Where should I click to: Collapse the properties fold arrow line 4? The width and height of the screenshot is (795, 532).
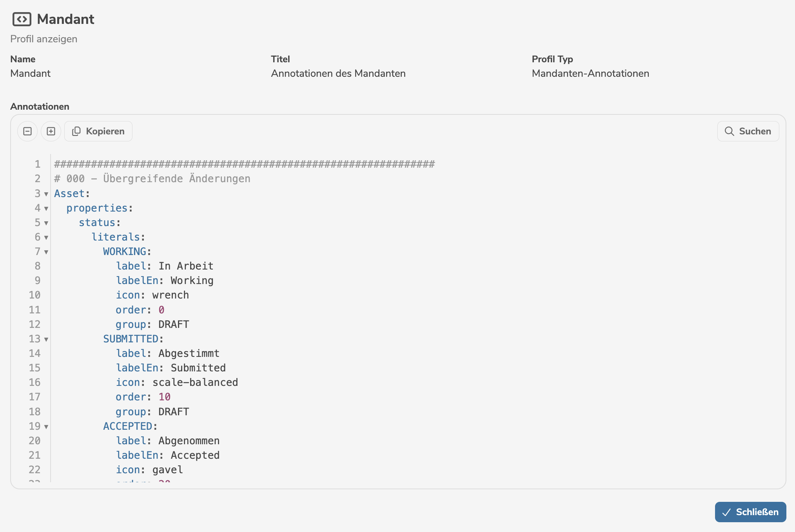click(46, 208)
